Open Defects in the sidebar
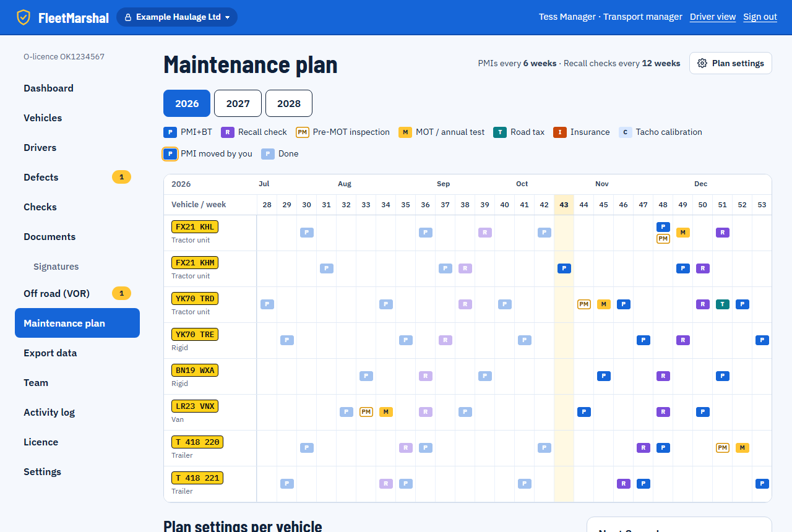Viewport: 792px width, 532px height. pyautogui.click(x=77, y=177)
